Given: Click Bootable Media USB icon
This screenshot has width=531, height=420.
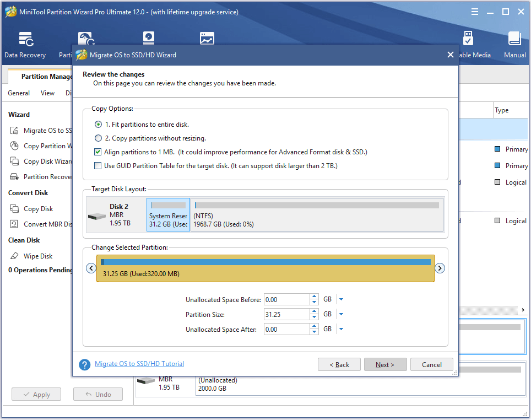Looking at the screenshot, I should (x=468, y=38).
